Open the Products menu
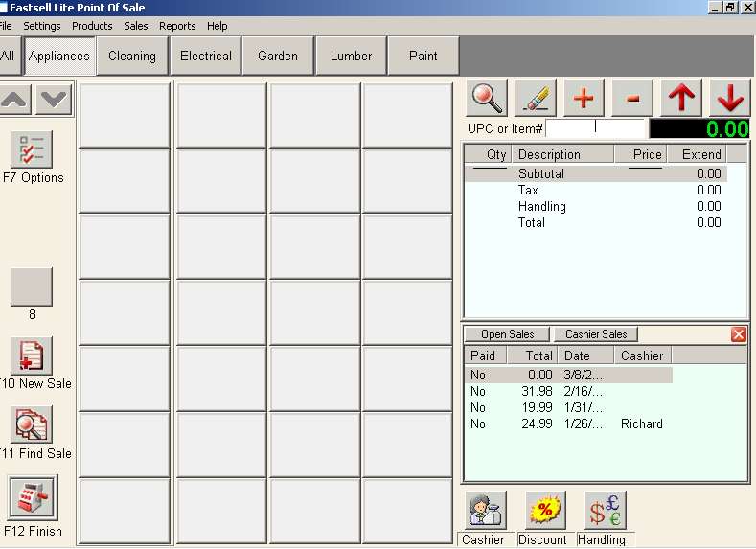This screenshot has height=549, width=756. pyautogui.click(x=92, y=26)
